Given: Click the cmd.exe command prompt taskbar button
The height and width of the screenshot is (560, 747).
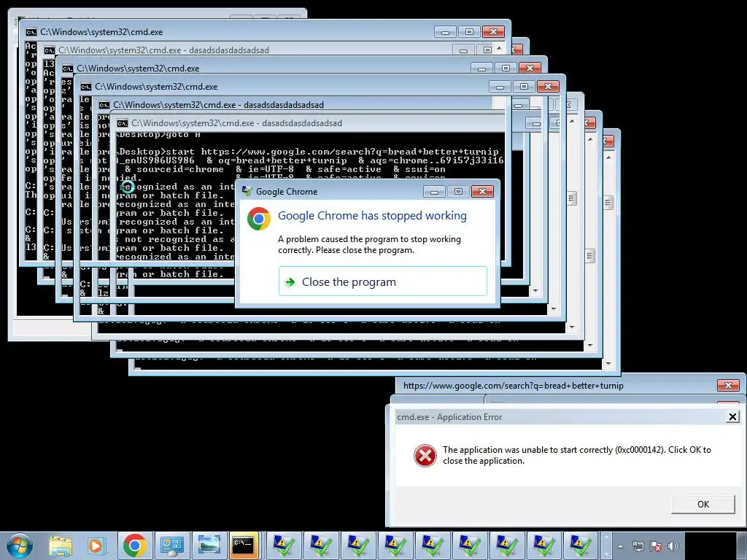Looking at the screenshot, I should tap(244, 545).
